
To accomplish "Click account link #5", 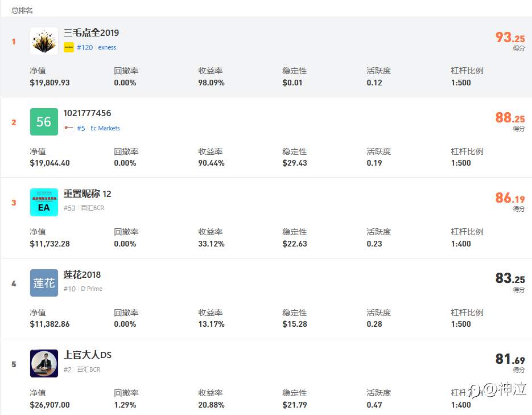I will 81,128.
